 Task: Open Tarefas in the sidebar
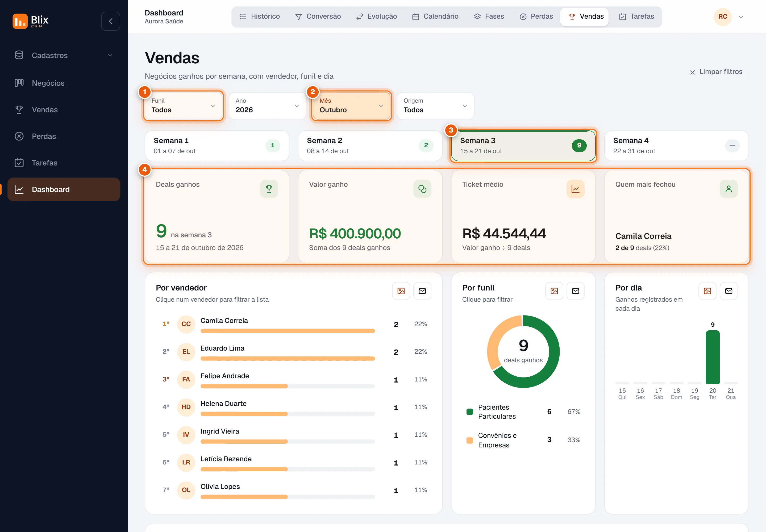tap(64, 163)
